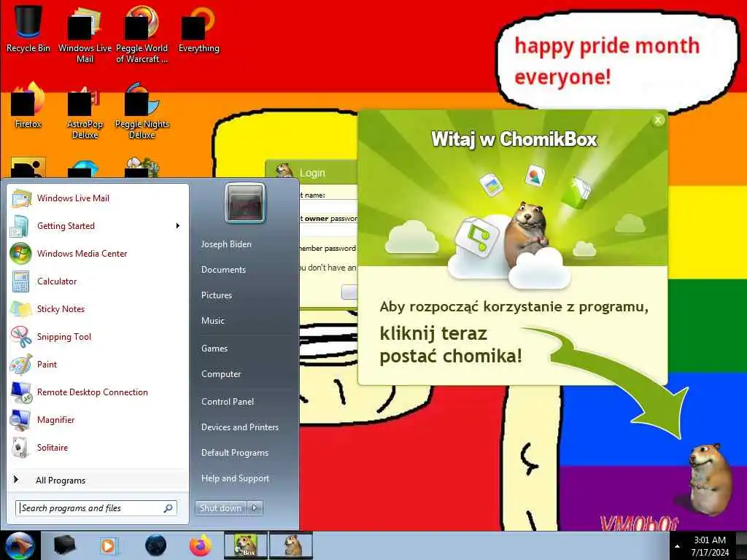747x560 pixels.
Task: Open Control Panel from Start menu
Action: [x=228, y=402]
